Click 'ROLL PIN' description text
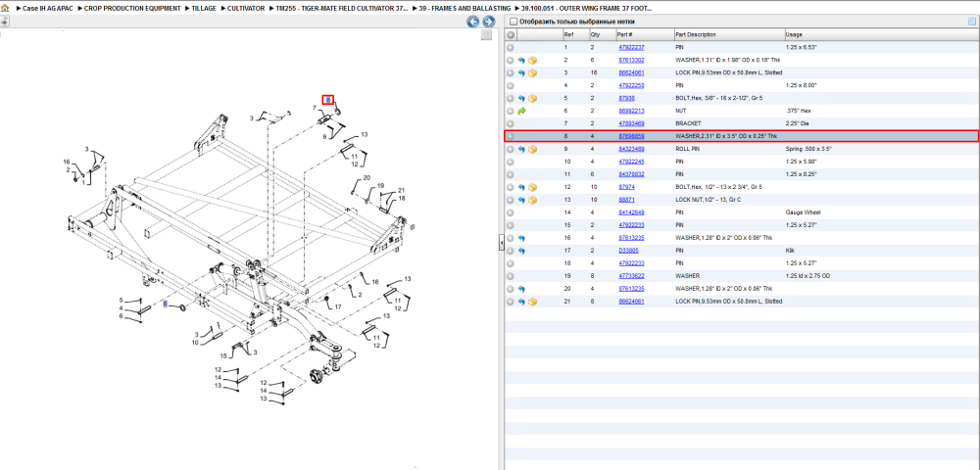This screenshot has height=470, width=980. coord(688,149)
